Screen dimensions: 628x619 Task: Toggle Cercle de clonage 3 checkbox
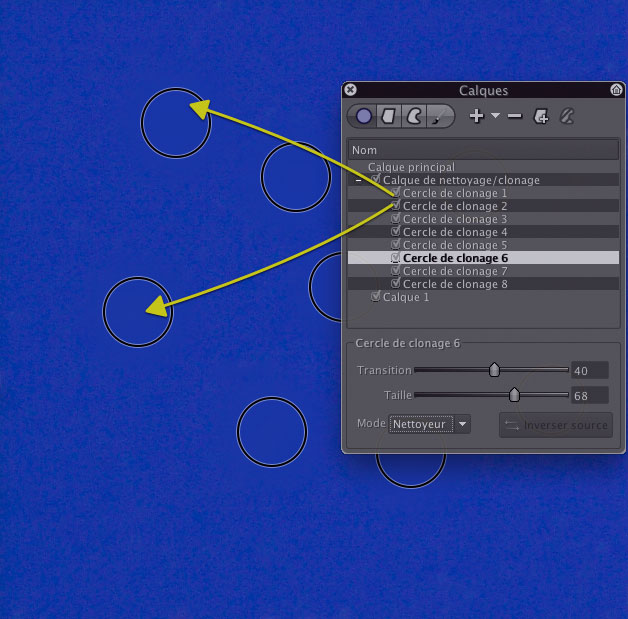point(396,218)
